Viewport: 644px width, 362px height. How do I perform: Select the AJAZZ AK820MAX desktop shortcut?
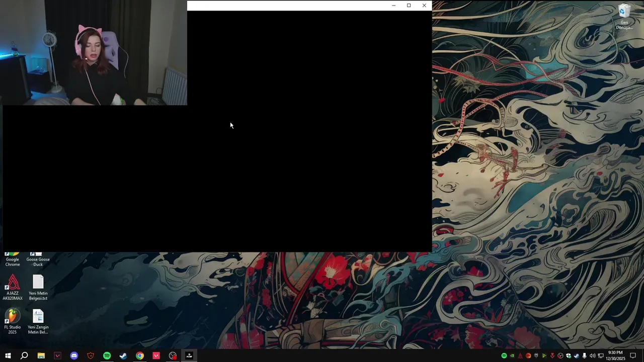[13, 288]
